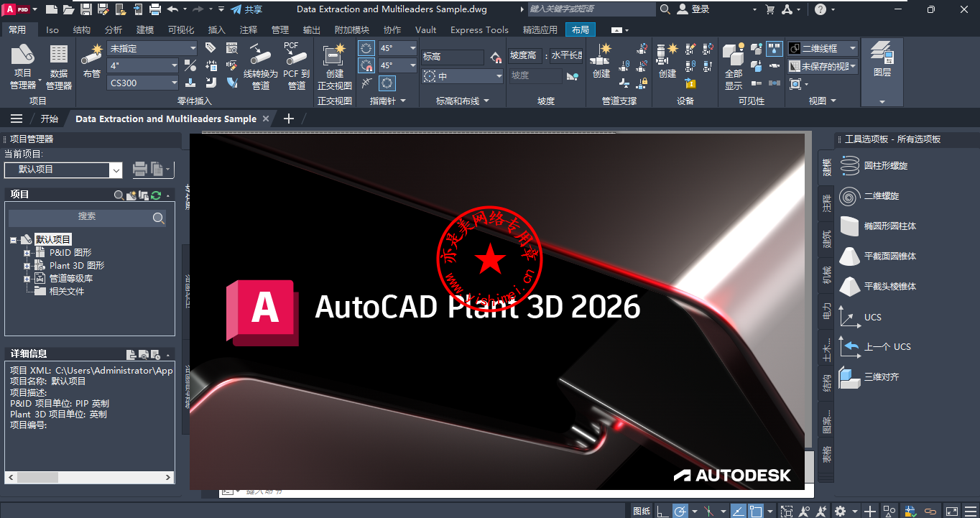Click the UCS tool in the palette
This screenshot has height=518, width=980.
(x=861, y=317)
